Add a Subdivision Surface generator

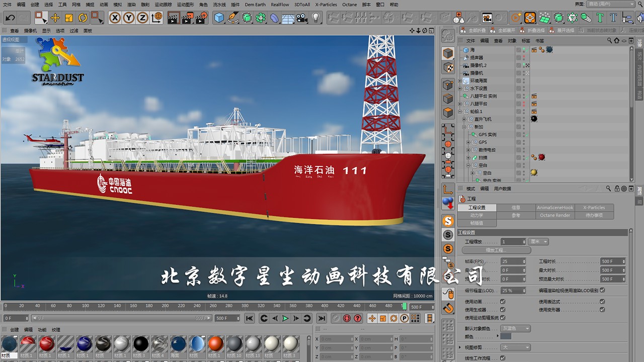[247, 18]
